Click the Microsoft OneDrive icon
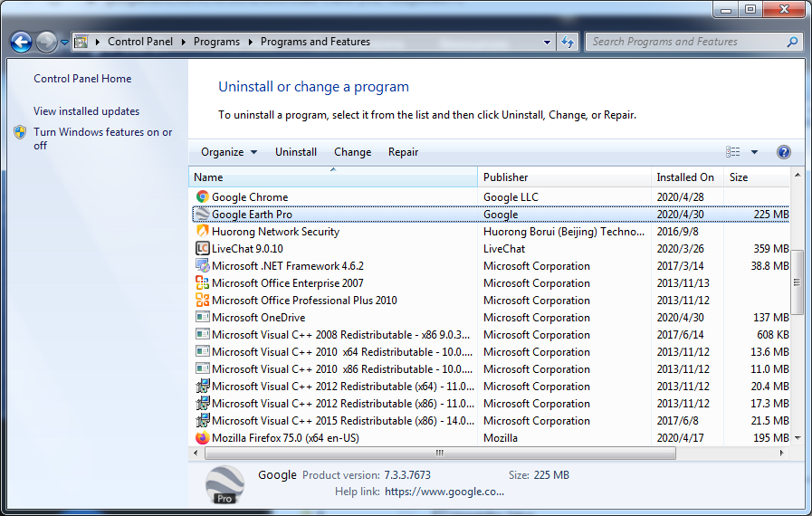Viewport: 812px width, 516px height. click(x=203, y=317)
